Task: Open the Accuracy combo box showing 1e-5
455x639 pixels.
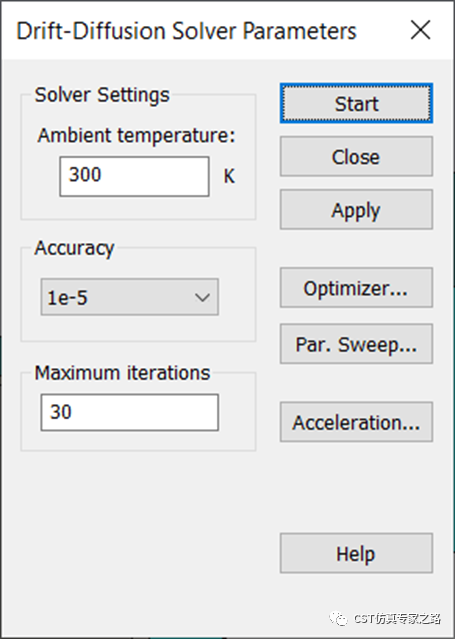Action: click(130, 297)
